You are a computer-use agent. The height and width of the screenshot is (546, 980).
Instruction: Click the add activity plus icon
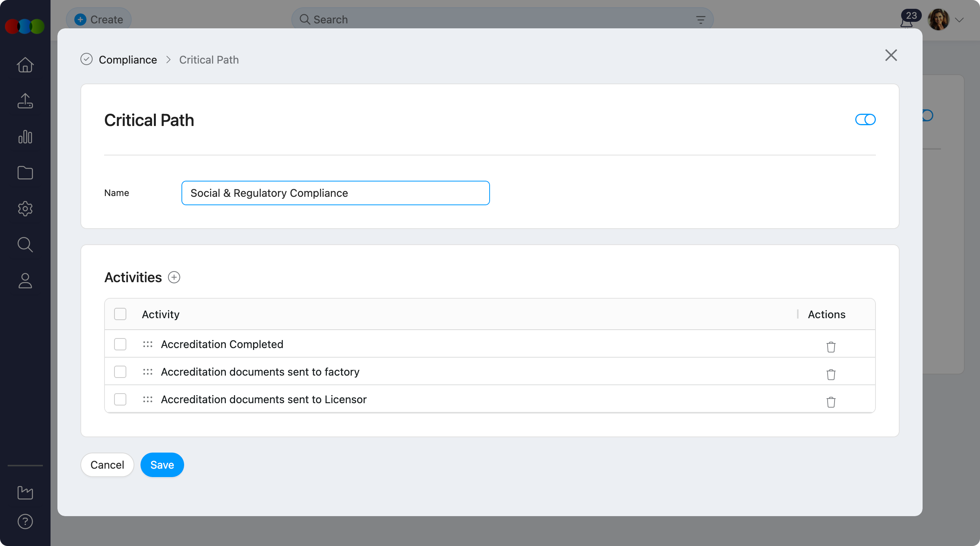coord(174,277)
